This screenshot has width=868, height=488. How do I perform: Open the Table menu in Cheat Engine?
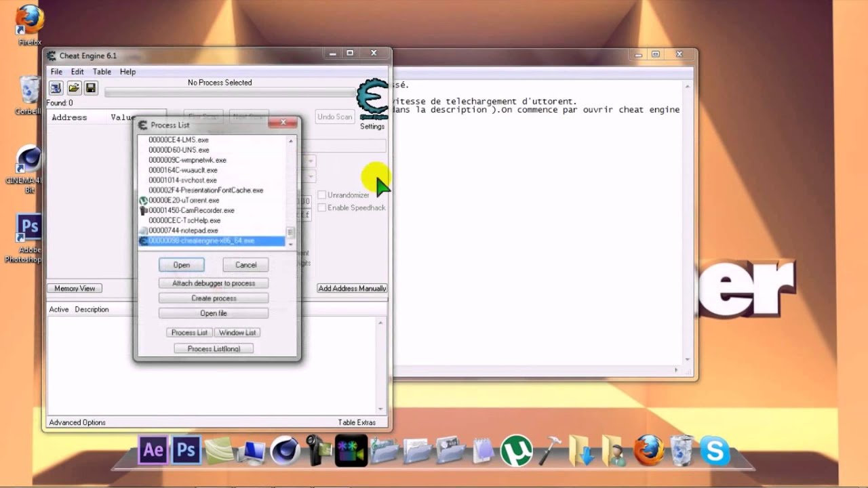coord(102,72)
